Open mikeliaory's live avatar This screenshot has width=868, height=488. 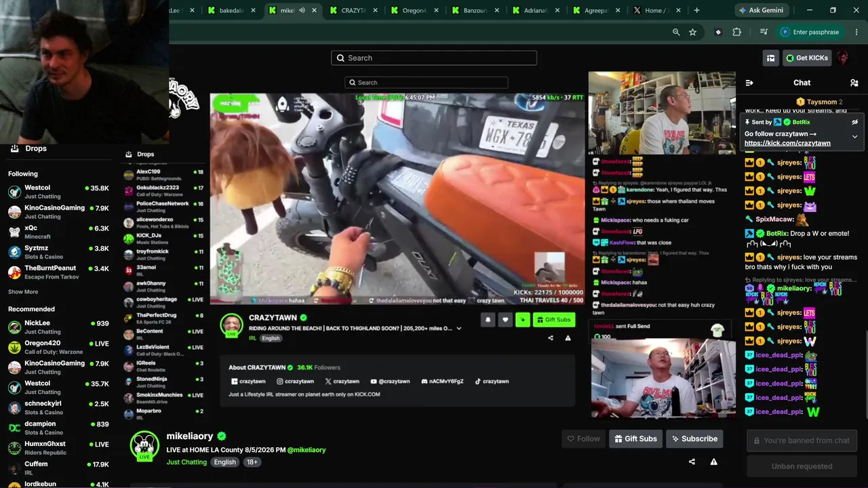(144, 445)
